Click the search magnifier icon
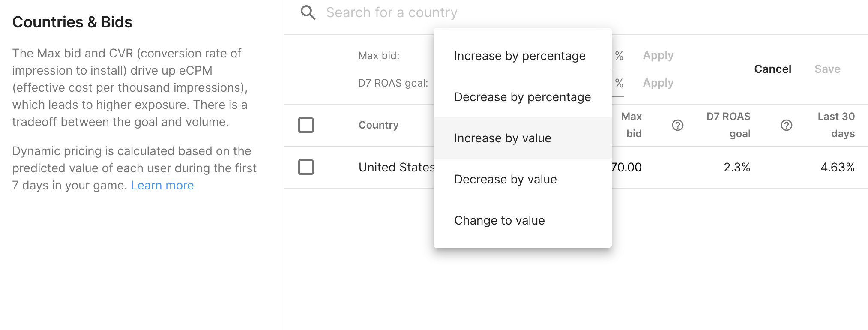 pos(308,13)
